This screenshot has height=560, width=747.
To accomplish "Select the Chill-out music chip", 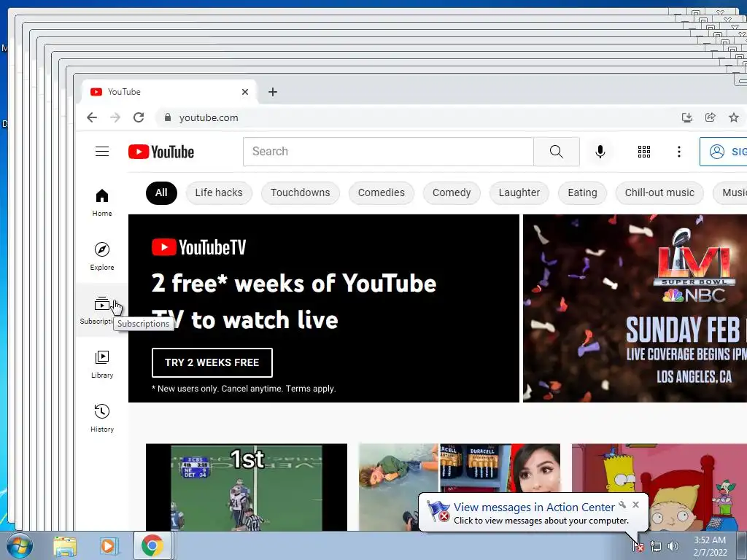I will [659, 192].
